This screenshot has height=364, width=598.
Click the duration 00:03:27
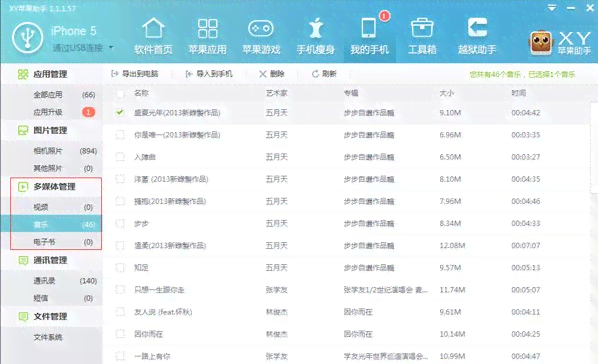pyautogui.click(x=526, y=157)
